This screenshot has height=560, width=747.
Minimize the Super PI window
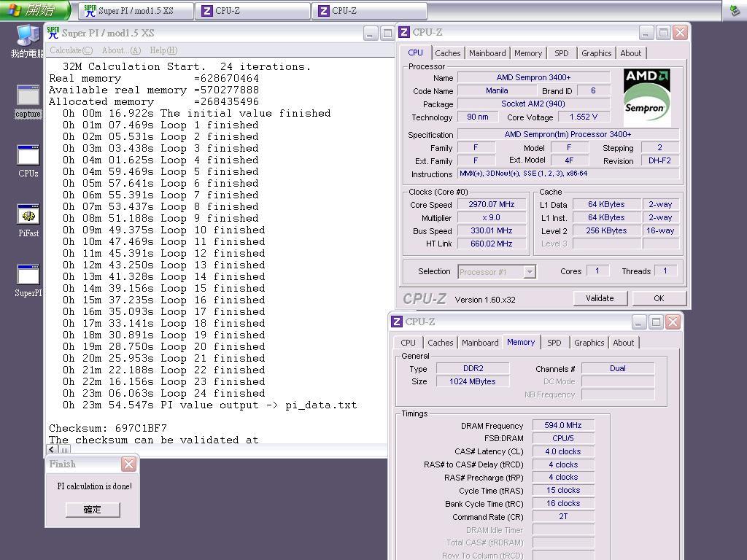click(370, 34)
